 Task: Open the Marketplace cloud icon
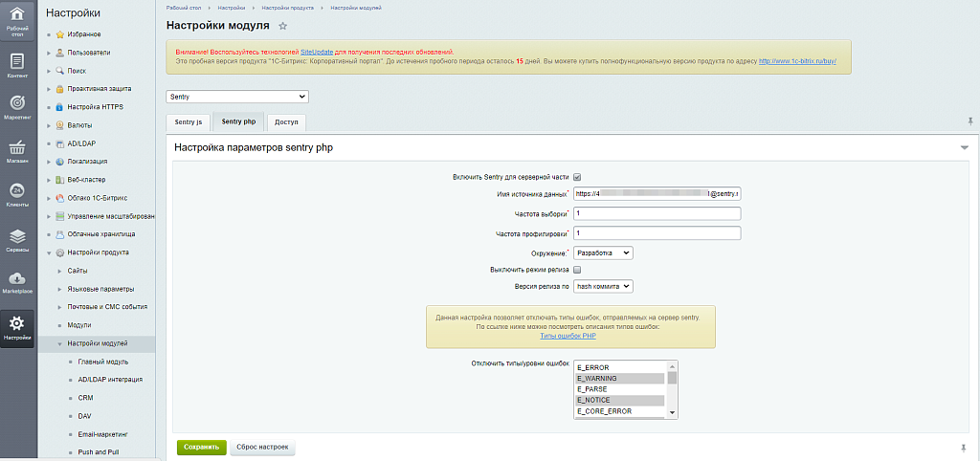click(17, 281)
